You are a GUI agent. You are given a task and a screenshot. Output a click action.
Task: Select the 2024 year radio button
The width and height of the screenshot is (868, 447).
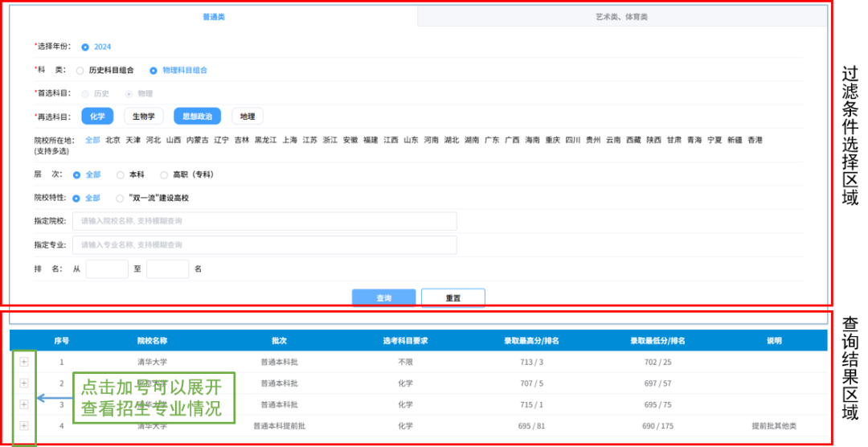(85, 47)
